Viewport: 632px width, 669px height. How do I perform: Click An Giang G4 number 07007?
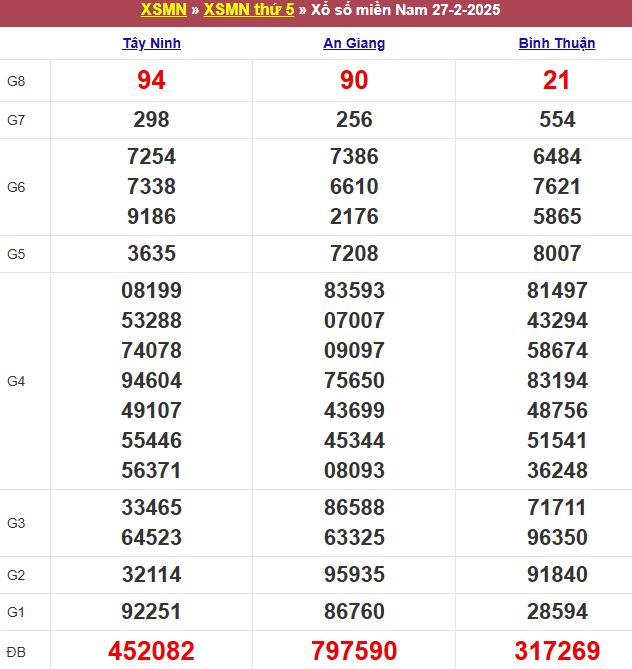(x=354, y=320)
